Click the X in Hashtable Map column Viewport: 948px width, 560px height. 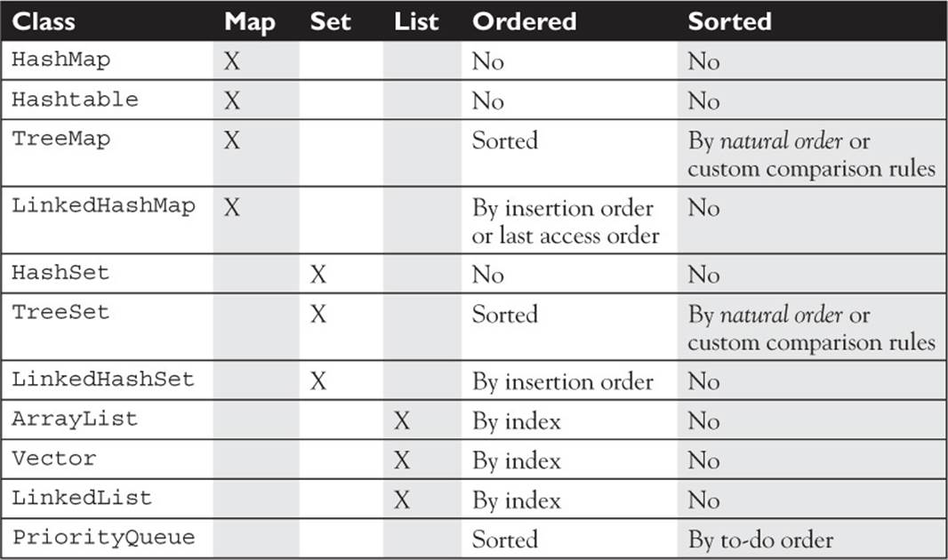tap(232, 100)
